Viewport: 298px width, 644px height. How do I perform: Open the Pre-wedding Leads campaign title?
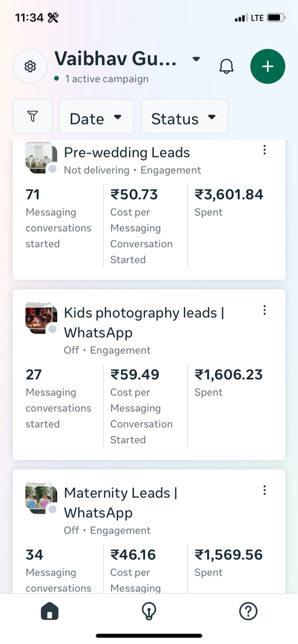(x=127, y=153)
